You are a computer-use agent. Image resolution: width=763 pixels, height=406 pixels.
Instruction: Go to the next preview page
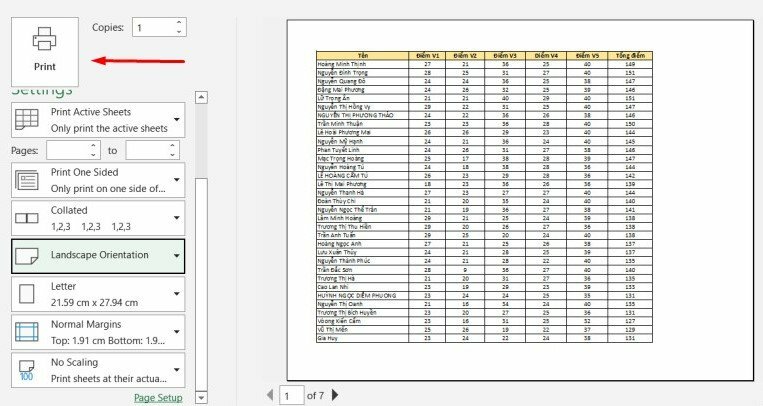tap(335, 395)
